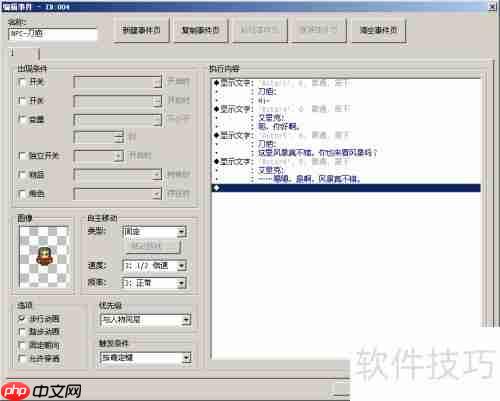Close the edit event dialog
This screenshot has width=500, height=401.
(492, 6)
